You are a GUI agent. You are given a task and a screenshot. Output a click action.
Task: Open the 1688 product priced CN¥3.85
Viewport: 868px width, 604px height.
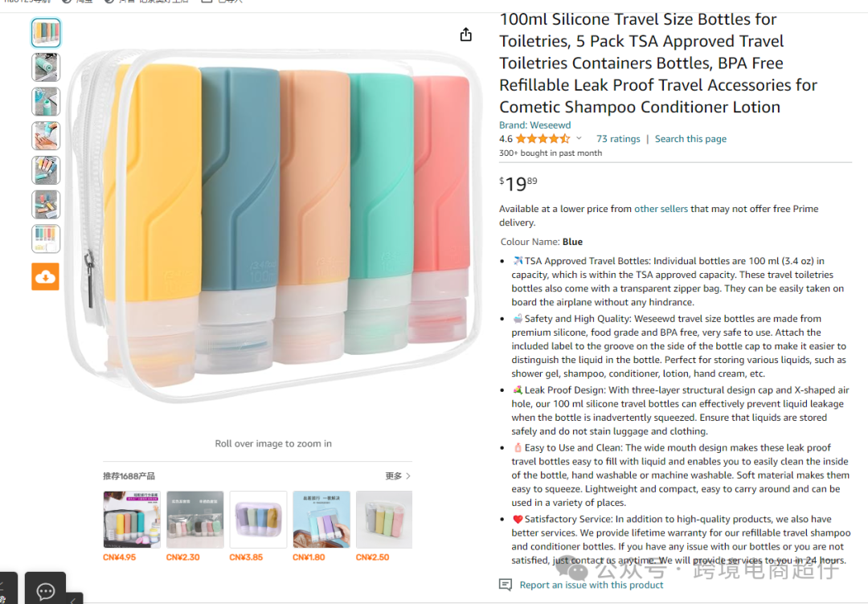(x=258, y=519)
